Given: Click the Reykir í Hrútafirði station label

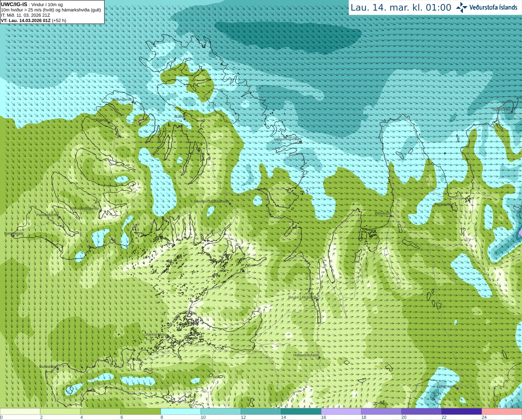Looking at the screenshot, I should point(303,297).
